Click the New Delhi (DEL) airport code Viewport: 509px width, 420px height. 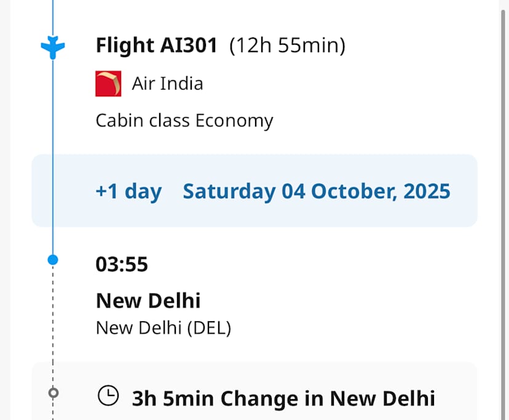pyautogui.click(x=163, y=328)
